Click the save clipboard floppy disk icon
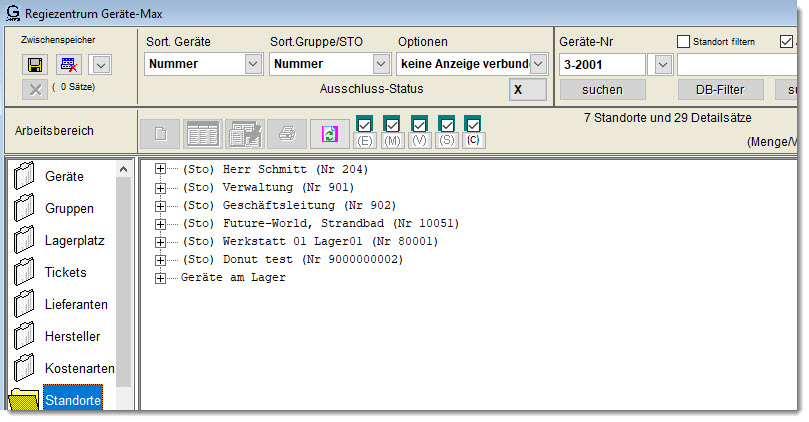This screenshot has width=809, height=422. pyautogui.click(x=34, y=65)
